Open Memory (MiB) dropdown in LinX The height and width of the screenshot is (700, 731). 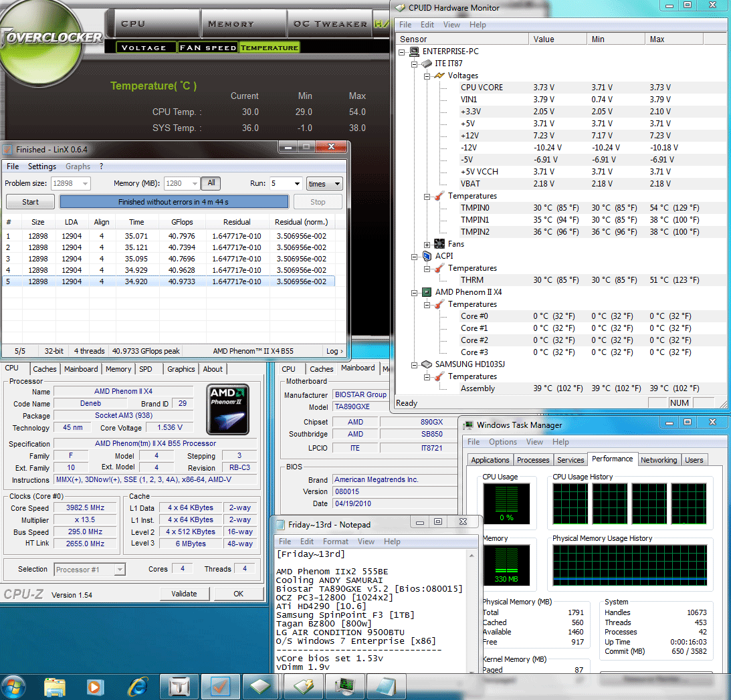click(195, 184)
